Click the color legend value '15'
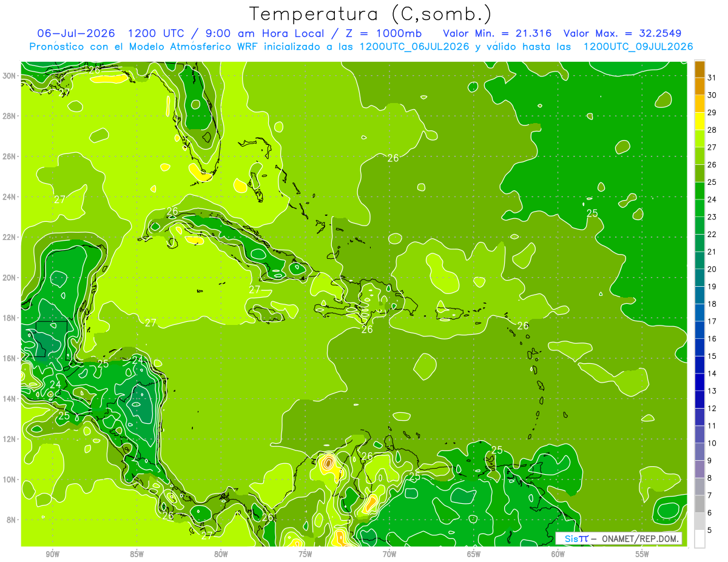 click(x=712, y=356)
